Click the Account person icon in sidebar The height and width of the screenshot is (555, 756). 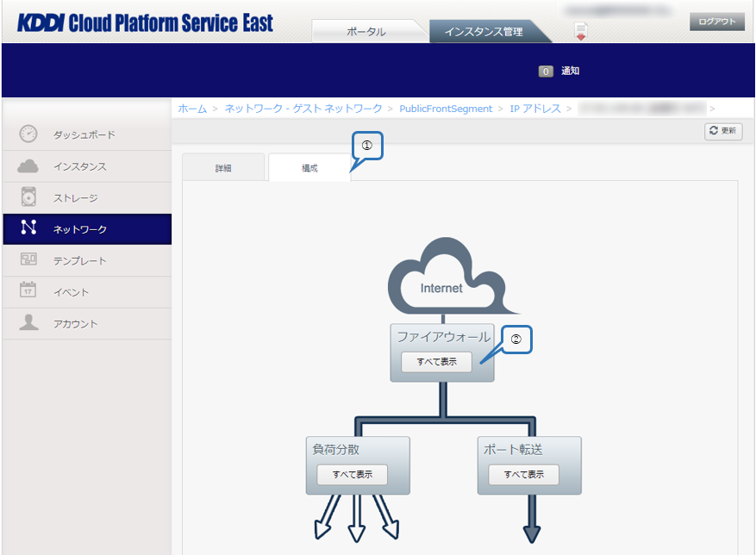(28, 322)
